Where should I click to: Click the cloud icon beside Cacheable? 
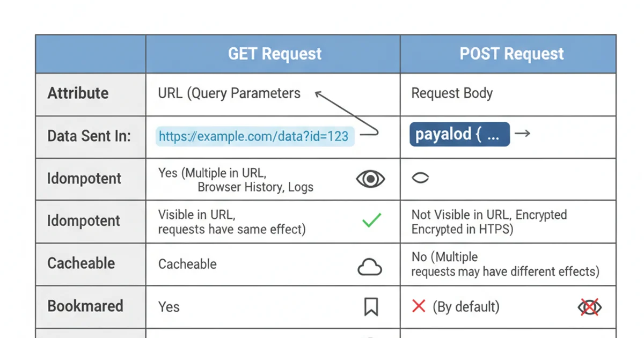coord(370,267)
